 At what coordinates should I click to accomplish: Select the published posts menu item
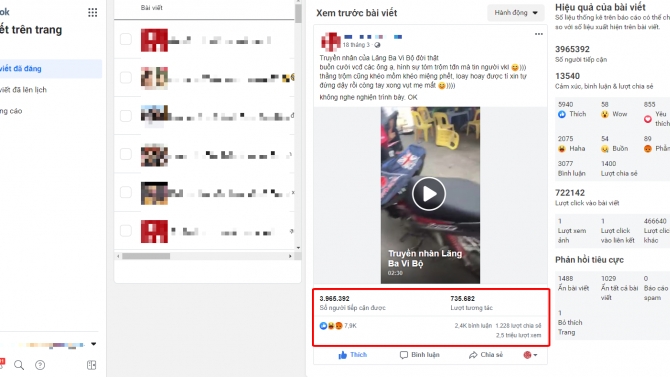[51, 68]
